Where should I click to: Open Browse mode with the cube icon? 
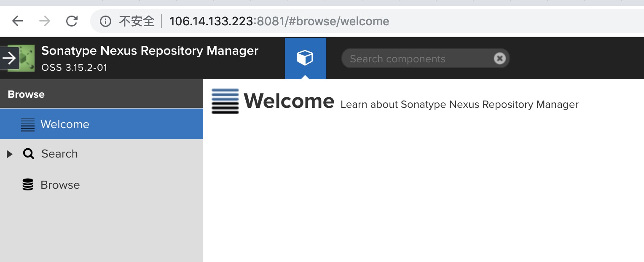(x=305, y=58)
